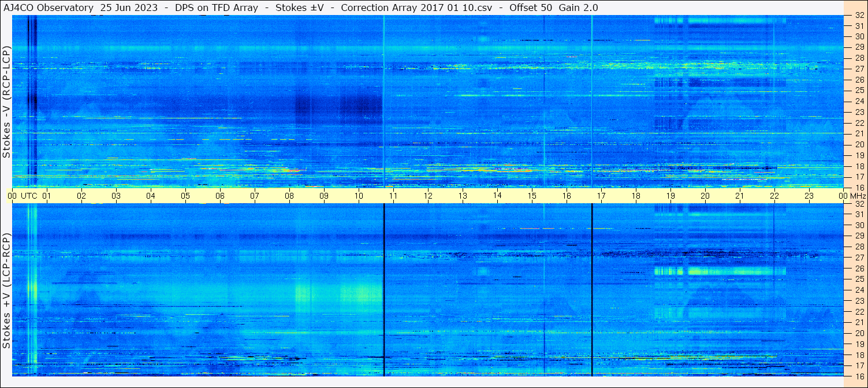
Task: Select the 04 hour mark on time axis
Action: click(151, 196)
